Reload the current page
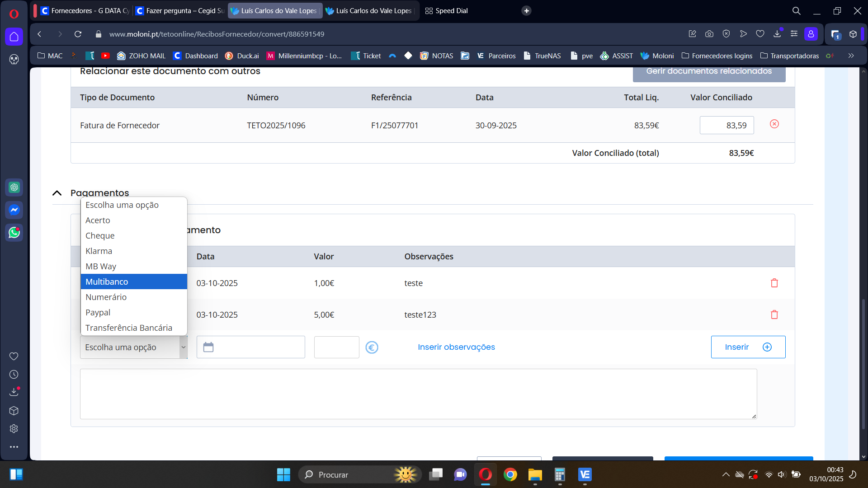Screen dimensions: 868x488 click(x=78, y=34)
